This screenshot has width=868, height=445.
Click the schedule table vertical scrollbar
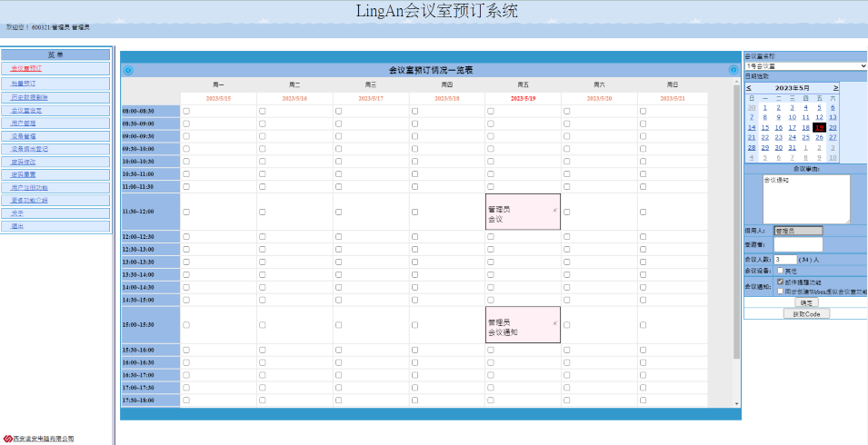click(736, 227)
